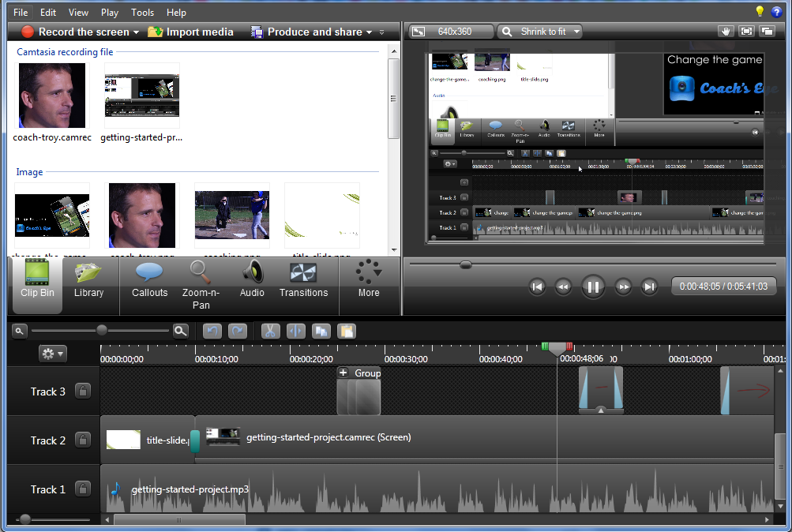Open the Tools menu
792x532 pixels.
tap(143, 13)
